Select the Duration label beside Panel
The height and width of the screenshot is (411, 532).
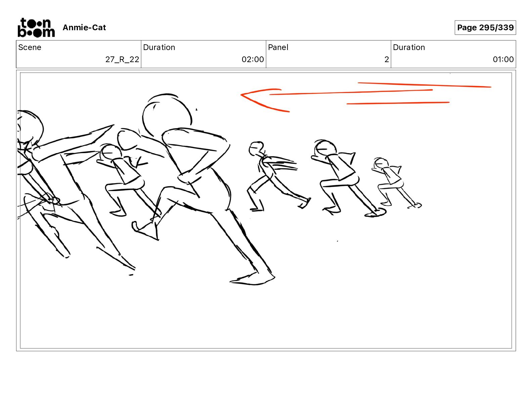pos(409,47)
